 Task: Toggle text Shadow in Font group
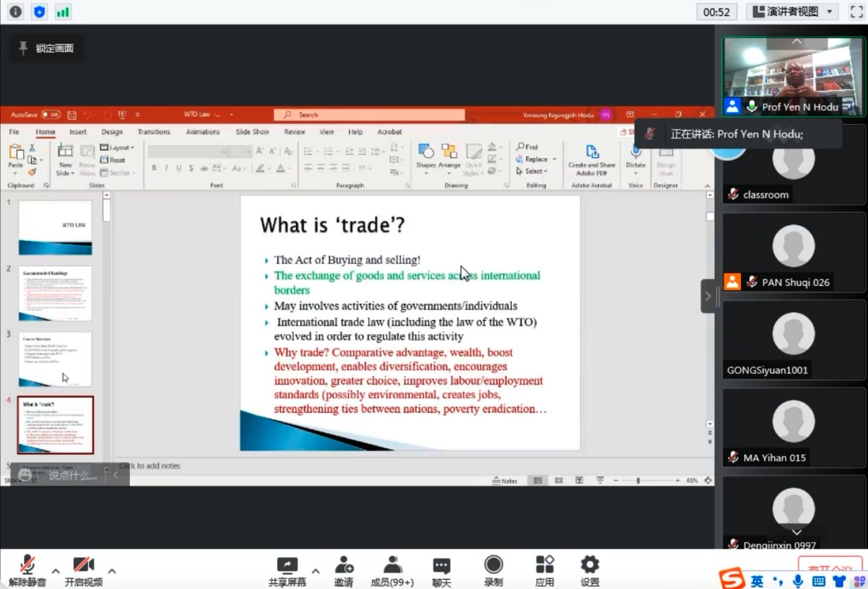pos(191,168)
